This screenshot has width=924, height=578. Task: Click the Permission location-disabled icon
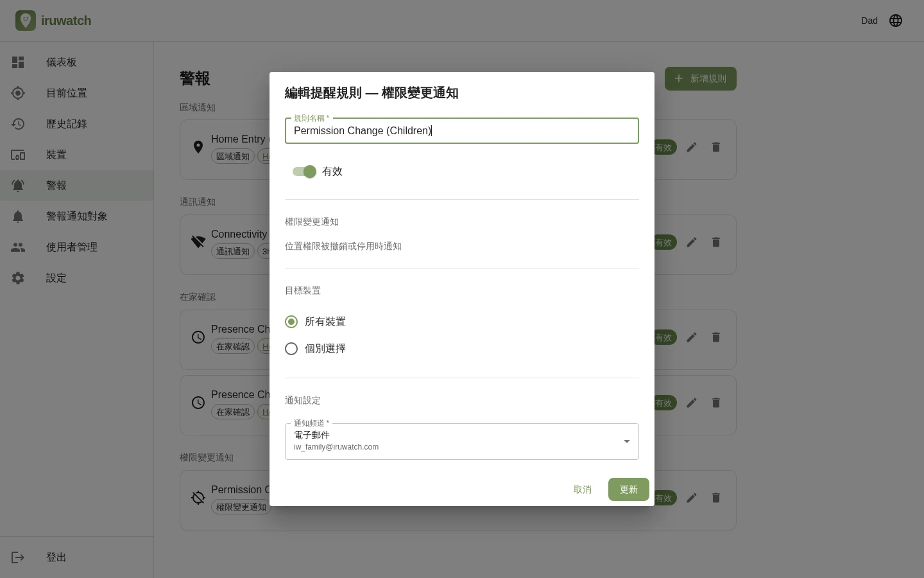point(198,498)
